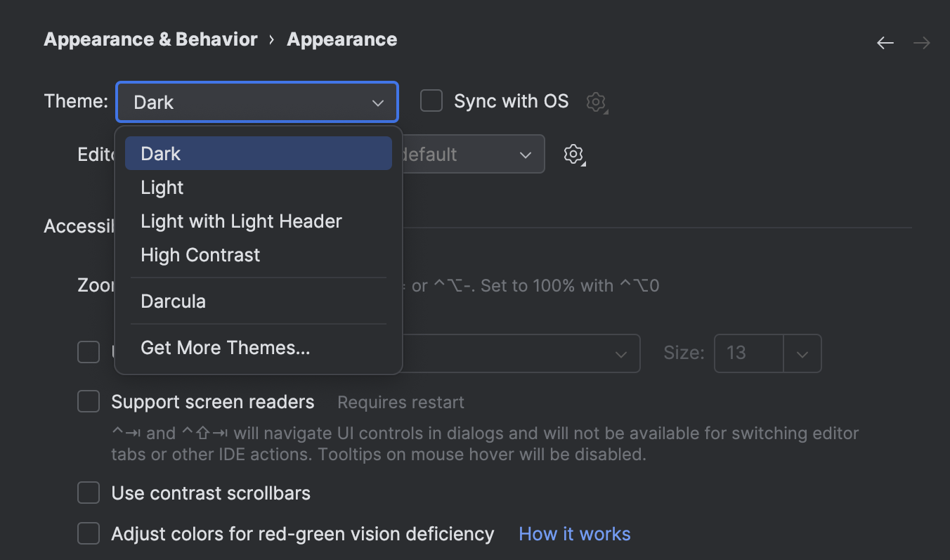Enable Support screen readers

pyautogui.click(x=88, y=401)
